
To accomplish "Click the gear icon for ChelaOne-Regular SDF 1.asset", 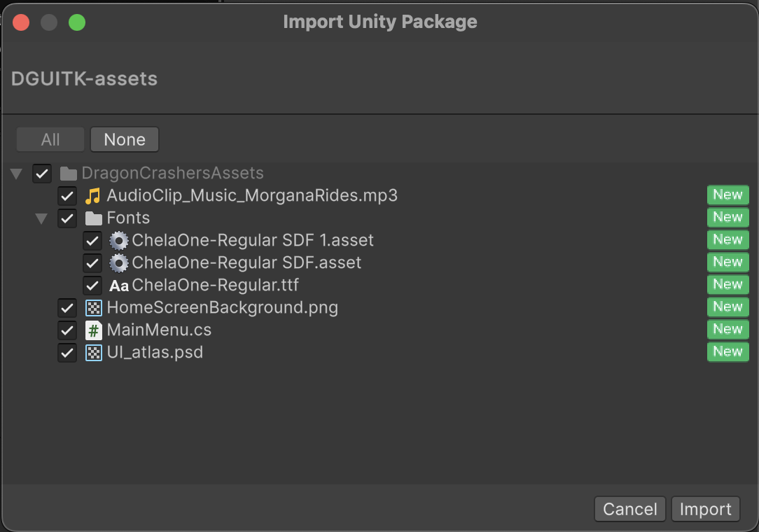I will coord(119,241).
